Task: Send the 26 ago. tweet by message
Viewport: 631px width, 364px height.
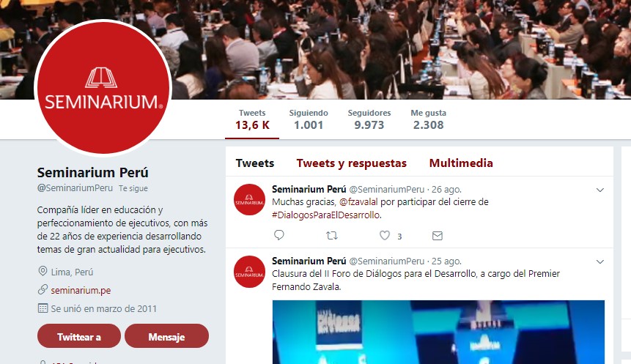Action: (438, 236)
